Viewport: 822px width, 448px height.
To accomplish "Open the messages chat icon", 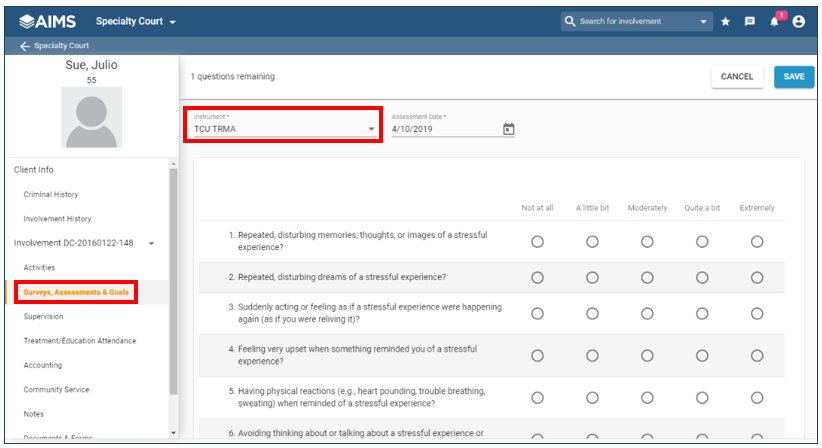I will click(x=750, y=21).
